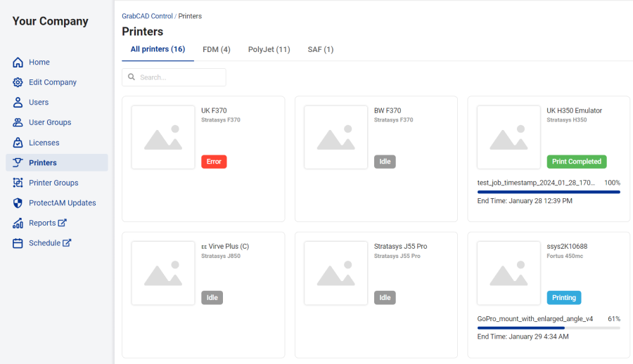Click the Reports chart icon
Image resolution: width=633 pixels, height=364 pixels.
click(18, 223)
